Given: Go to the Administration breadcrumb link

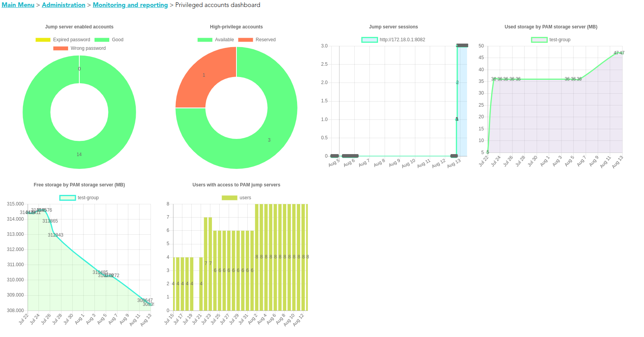Looking at the screenshot, I should pyautogui.click(x=63, y=5).
